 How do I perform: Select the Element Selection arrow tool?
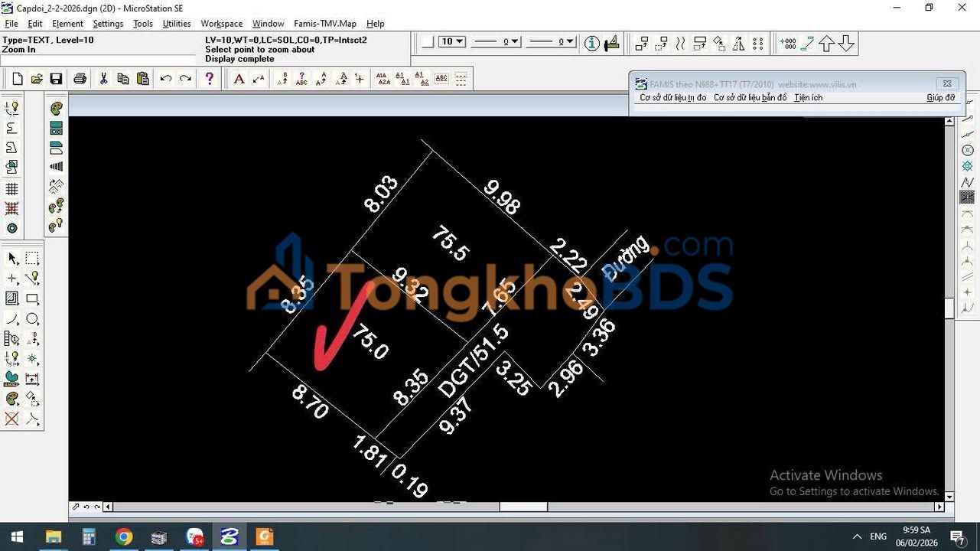11,258
